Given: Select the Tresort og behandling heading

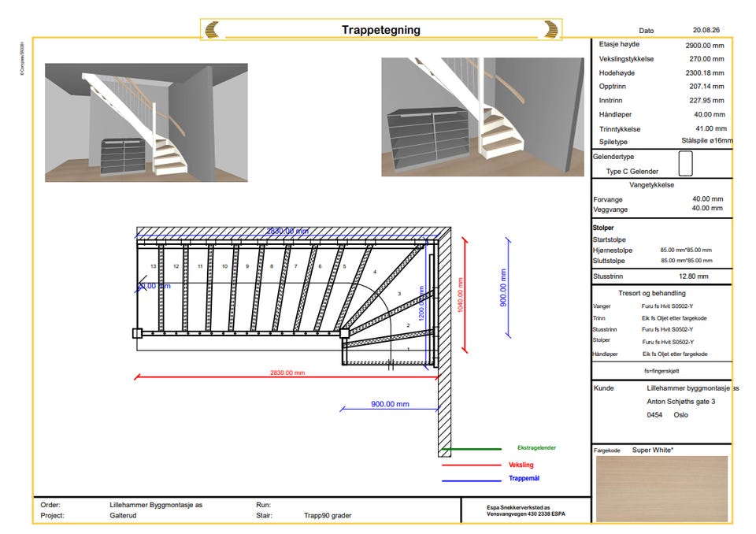Looking at the screenshot, I should point(652,293).
